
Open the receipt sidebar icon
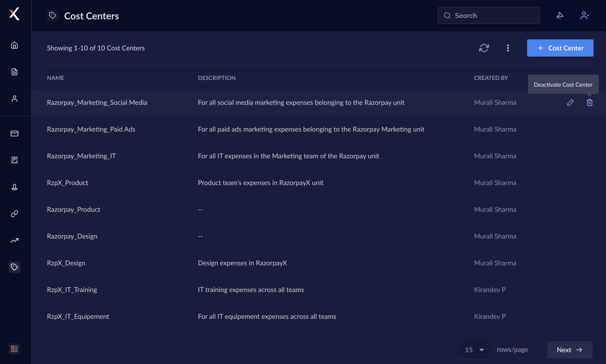(x=14, y=160)
